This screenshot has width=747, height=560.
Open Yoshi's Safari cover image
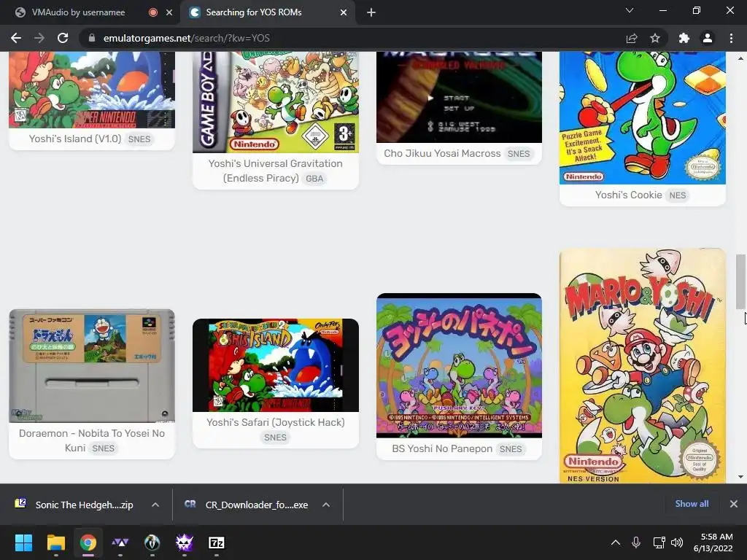[275, 365]
